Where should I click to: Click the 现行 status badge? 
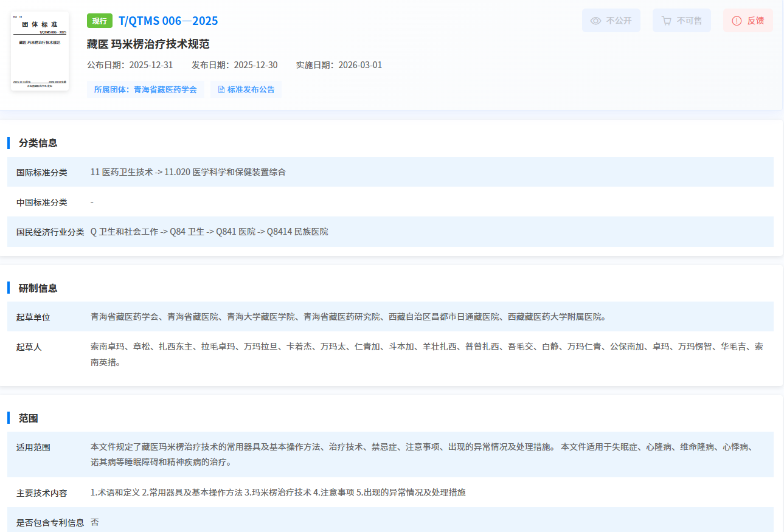(100, 21)
